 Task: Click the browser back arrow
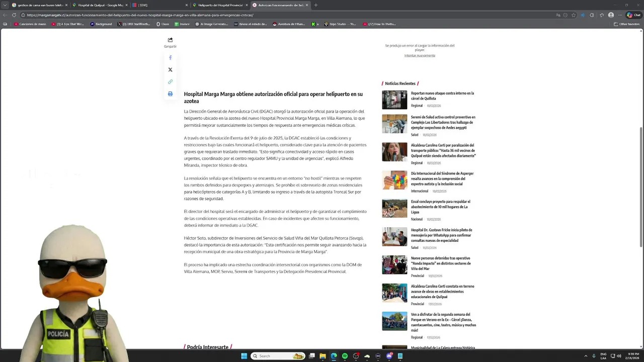tap(6, 15)
